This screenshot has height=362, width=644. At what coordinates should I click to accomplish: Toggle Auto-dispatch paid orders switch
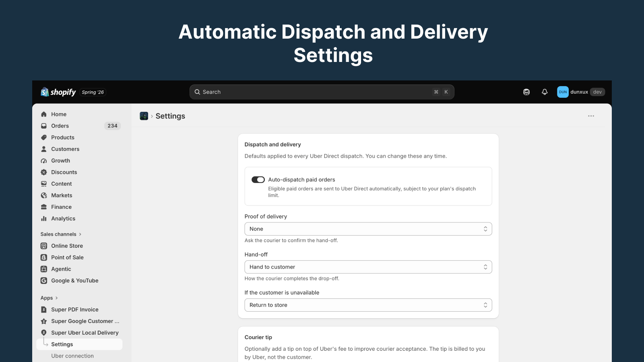(258, 180)
